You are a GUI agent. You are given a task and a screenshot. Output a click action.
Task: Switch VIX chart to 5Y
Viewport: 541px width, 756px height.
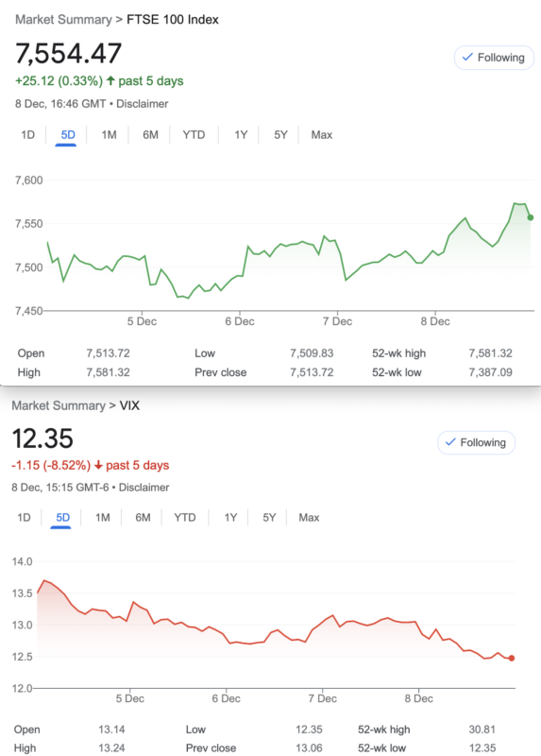[x=269, y=518]
